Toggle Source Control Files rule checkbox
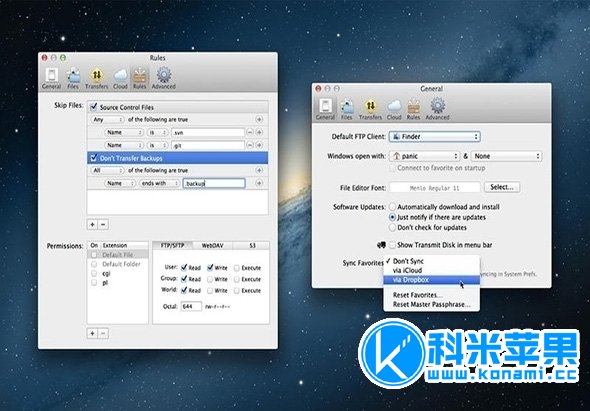Screen dimensions: 590x411 click(x=94, y=107)
